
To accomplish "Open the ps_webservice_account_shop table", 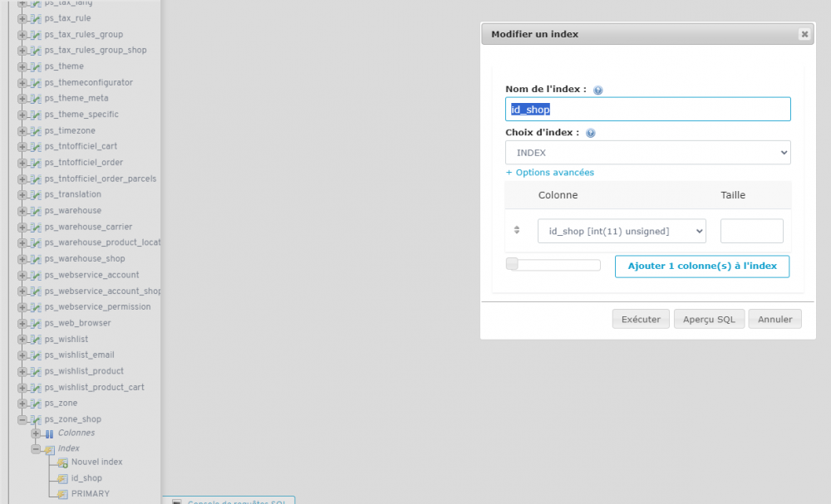I will (102, 291).
